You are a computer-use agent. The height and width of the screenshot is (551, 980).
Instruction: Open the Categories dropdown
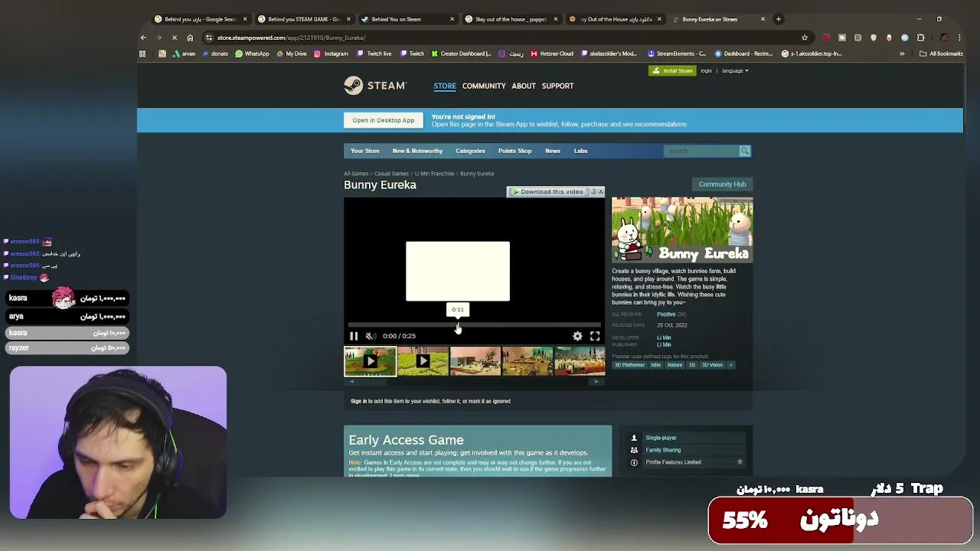[470, 151]
